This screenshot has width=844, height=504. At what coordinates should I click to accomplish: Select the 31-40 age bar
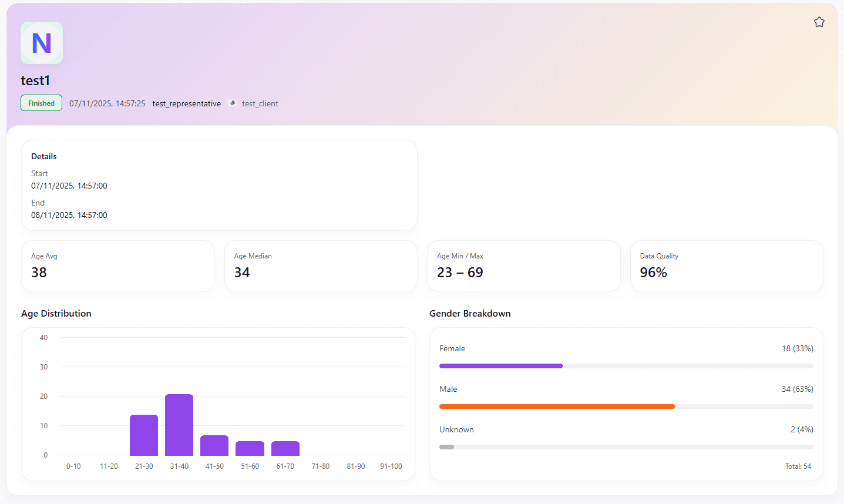[179, 425]
